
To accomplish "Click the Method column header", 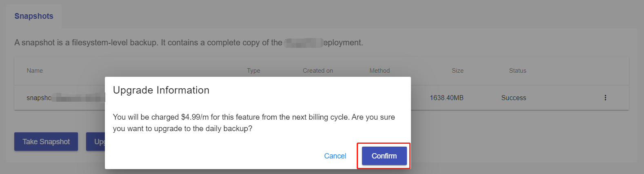I will (x=380, y=71).
